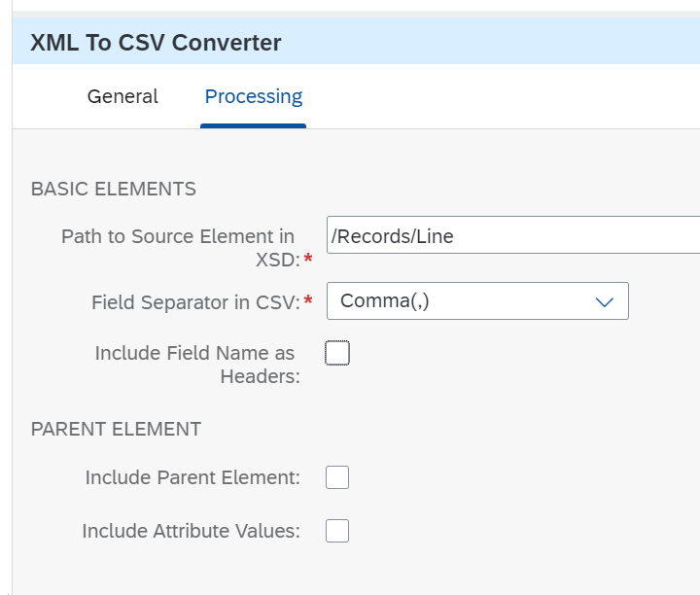Screen dimensions: 700x595
Task: Expand the Field Separator dropdown arrow
Action: 605,302
